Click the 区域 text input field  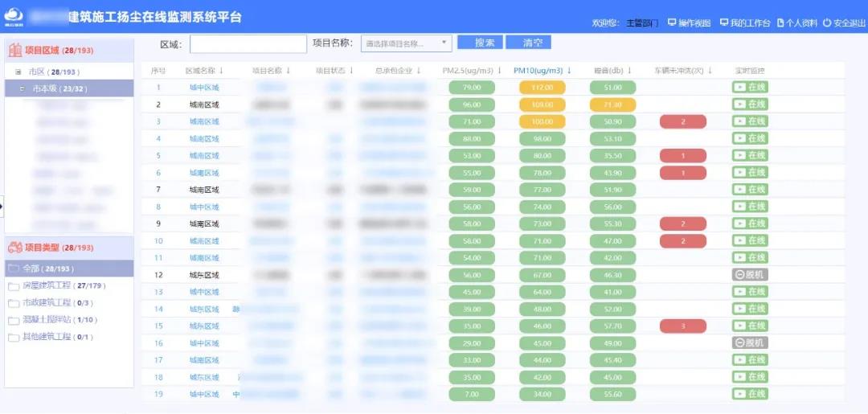click(248, 43)
